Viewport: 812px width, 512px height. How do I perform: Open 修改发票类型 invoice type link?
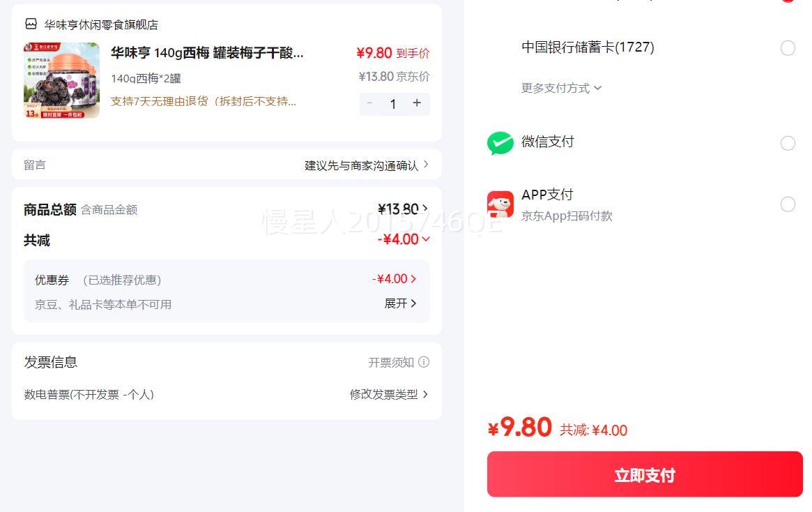tap(389, 394)
